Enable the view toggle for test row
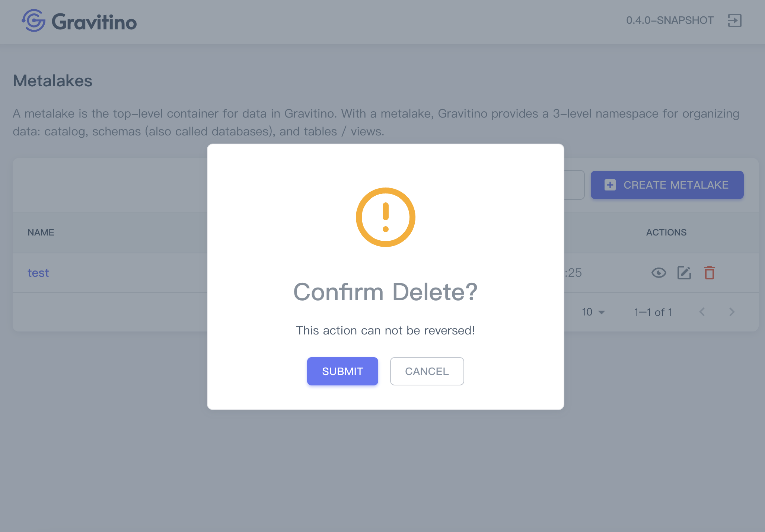 659,273
